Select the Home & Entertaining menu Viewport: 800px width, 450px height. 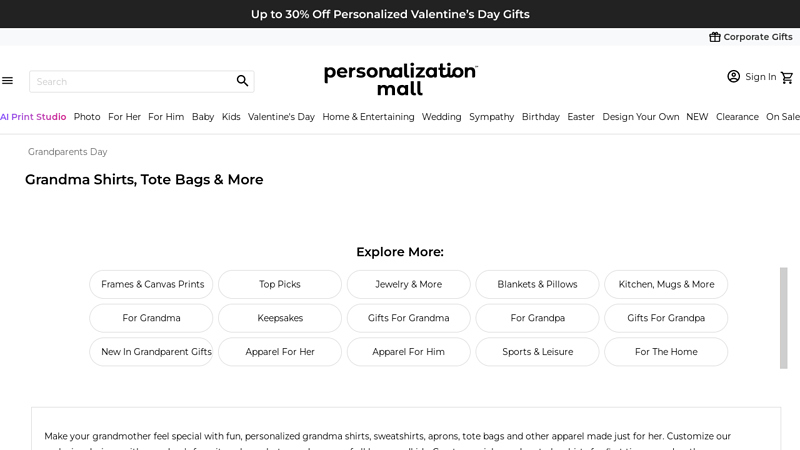coord(368,117)
